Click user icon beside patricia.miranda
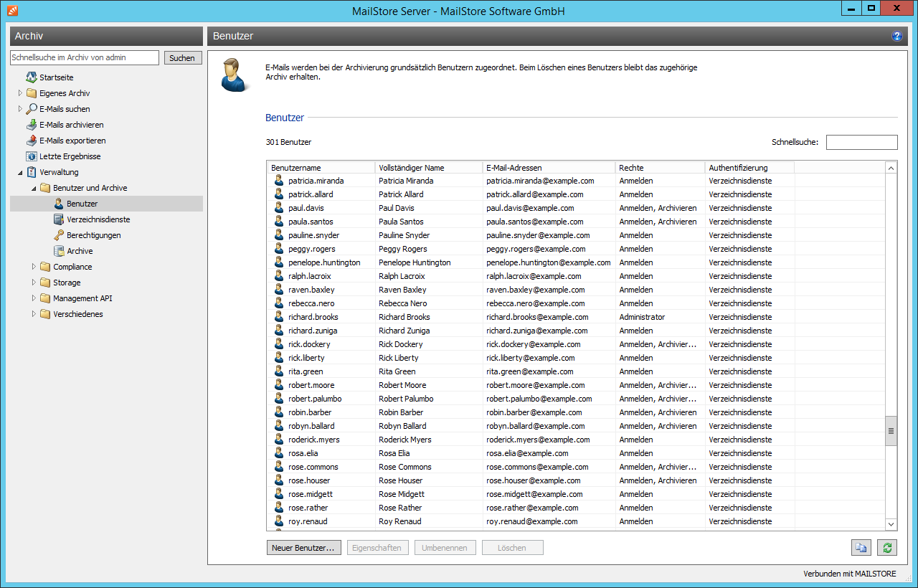 (280, 181)
